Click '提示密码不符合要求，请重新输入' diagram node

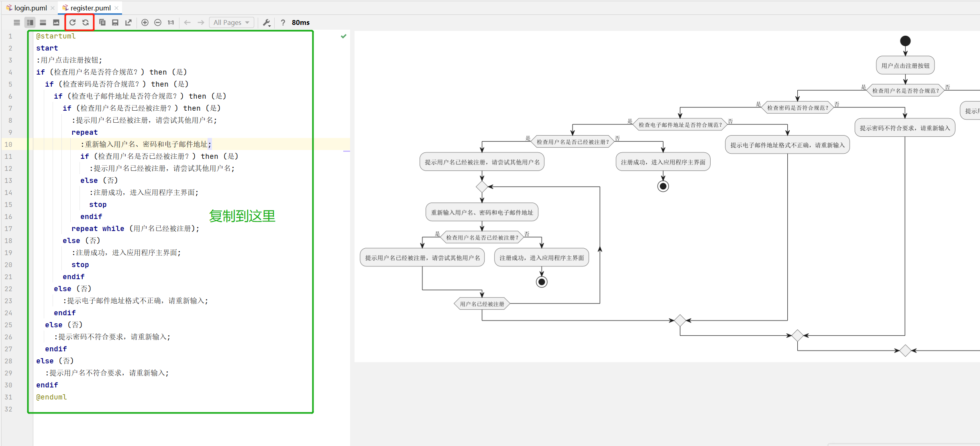905,128
